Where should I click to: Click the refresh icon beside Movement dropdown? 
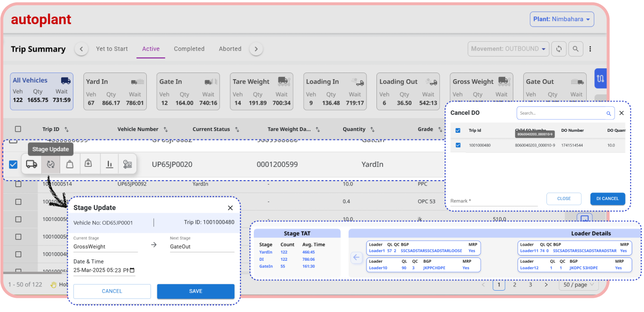pyautogui.click(x=559, y=49)
